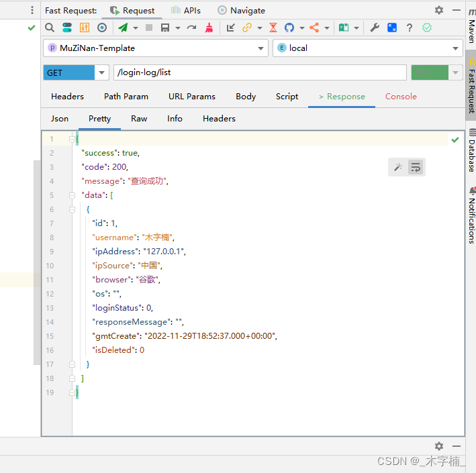476x473 pixels.
Task: Expand the book icon dropdown arrow
Action: (356, 28)
